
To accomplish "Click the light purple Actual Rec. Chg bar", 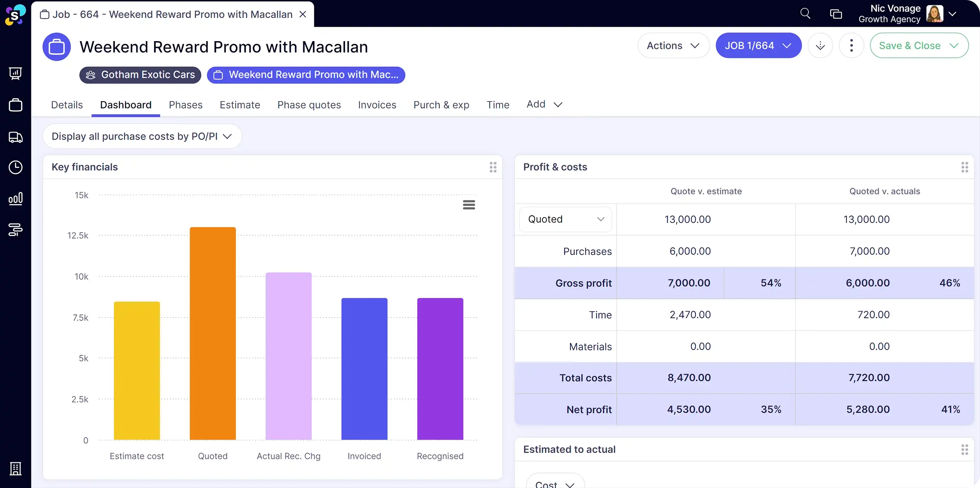I will point(288,356).
